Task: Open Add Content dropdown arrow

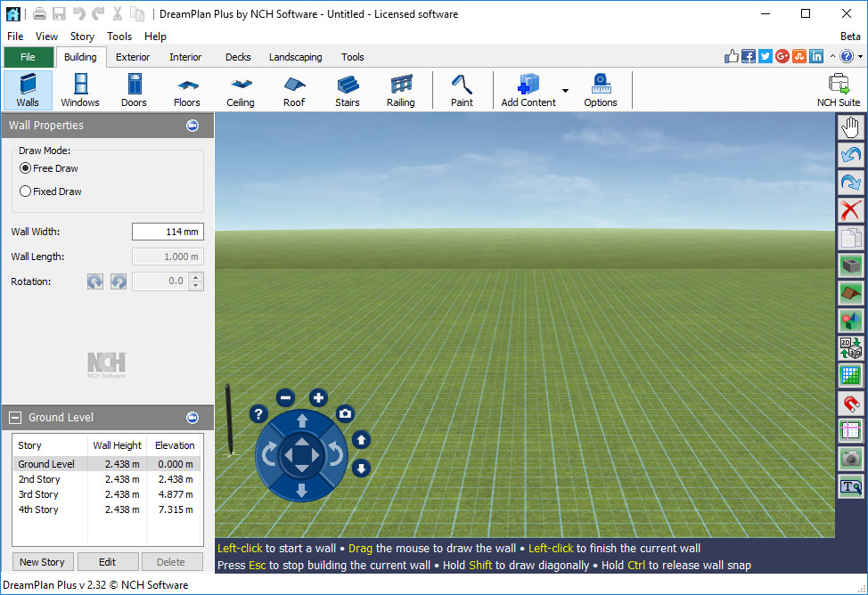Action: point(565,90)
